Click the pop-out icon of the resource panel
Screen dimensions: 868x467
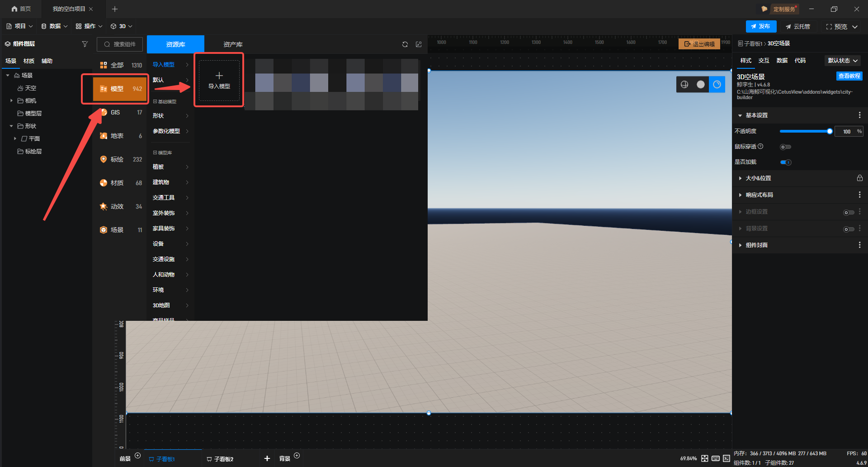coord(419,44)
